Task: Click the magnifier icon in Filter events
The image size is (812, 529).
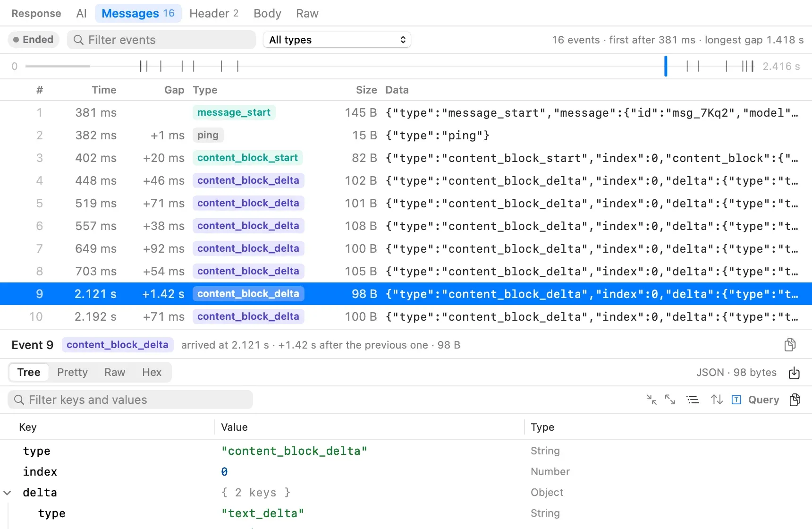Action: pos(78,40)
